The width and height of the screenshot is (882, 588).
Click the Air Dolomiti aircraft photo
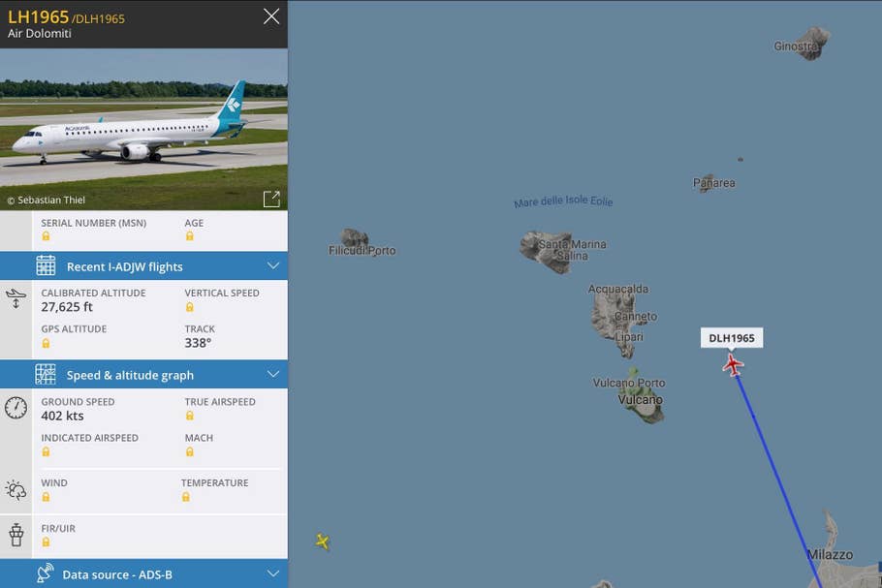pos(143,129)
